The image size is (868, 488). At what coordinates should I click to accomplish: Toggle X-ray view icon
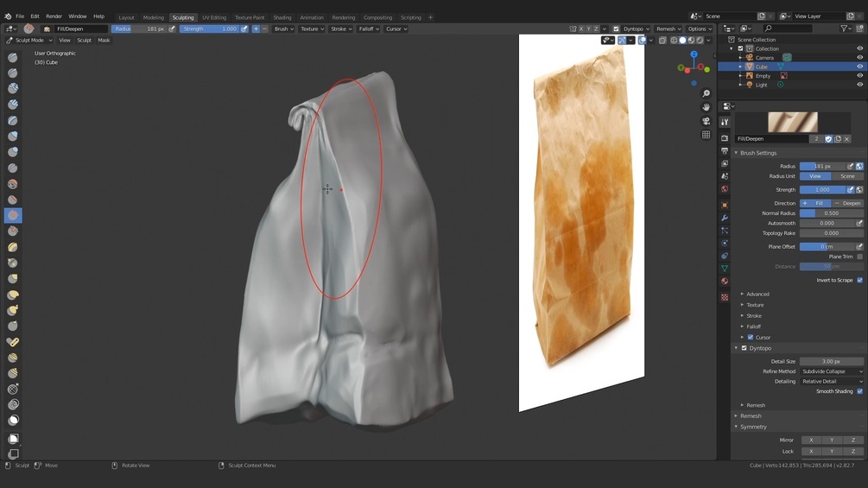click(662, 40)
